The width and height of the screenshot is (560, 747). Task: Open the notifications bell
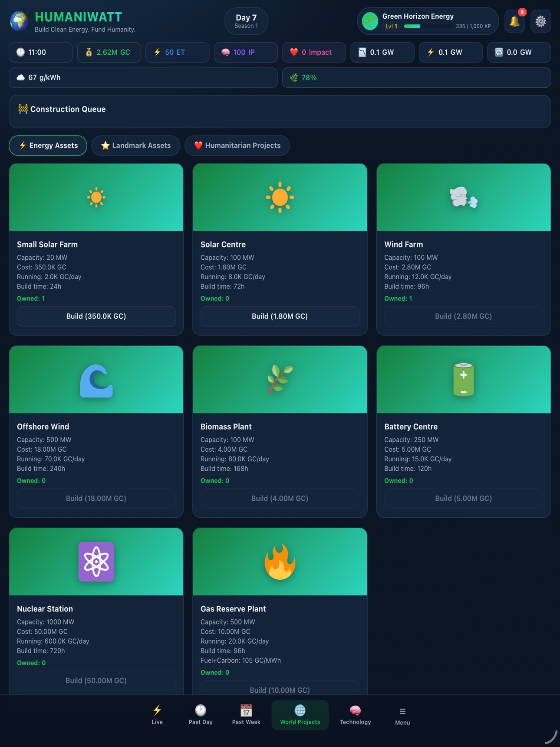514,21
